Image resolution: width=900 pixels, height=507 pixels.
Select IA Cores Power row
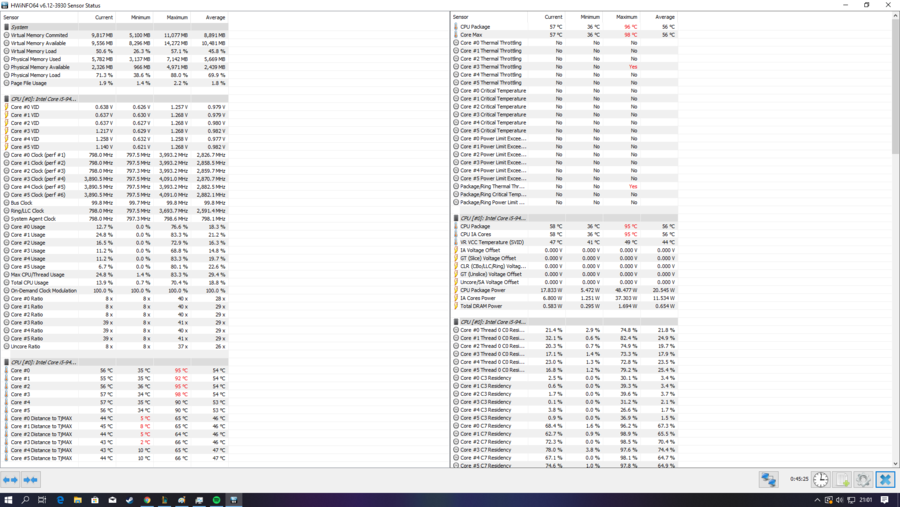pyautogui.click(x=565, y=298)
